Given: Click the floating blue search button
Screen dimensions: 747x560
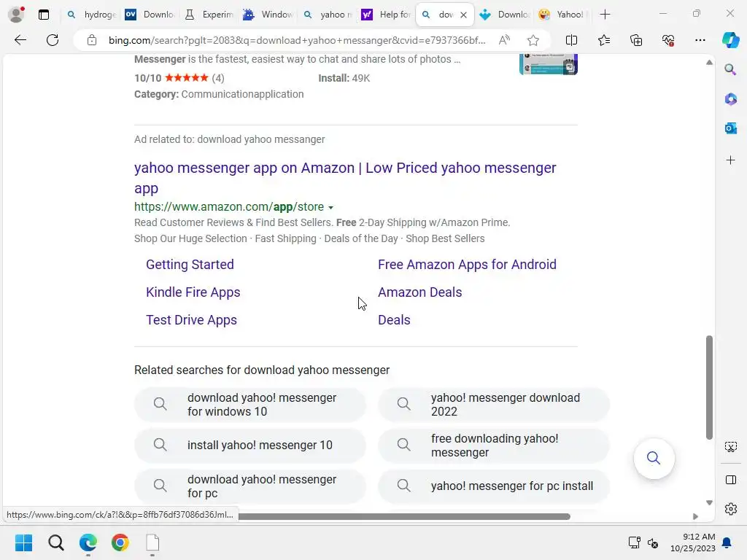Looking at the screenshot, I should coord(654,458).
